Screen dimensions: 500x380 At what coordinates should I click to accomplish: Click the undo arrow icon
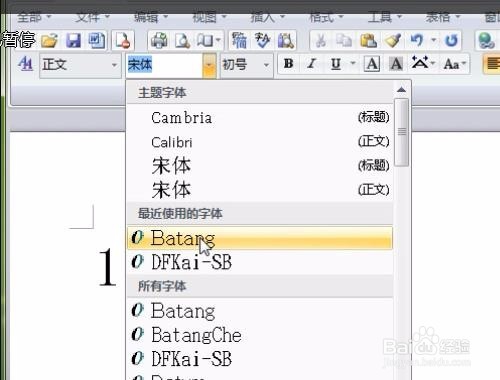(417, 41)
